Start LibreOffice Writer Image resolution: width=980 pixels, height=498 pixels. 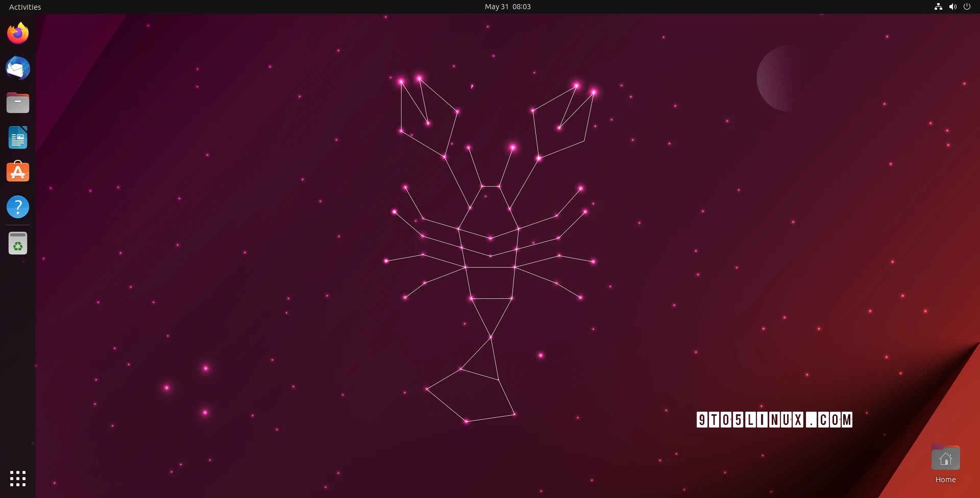(18, 137)
